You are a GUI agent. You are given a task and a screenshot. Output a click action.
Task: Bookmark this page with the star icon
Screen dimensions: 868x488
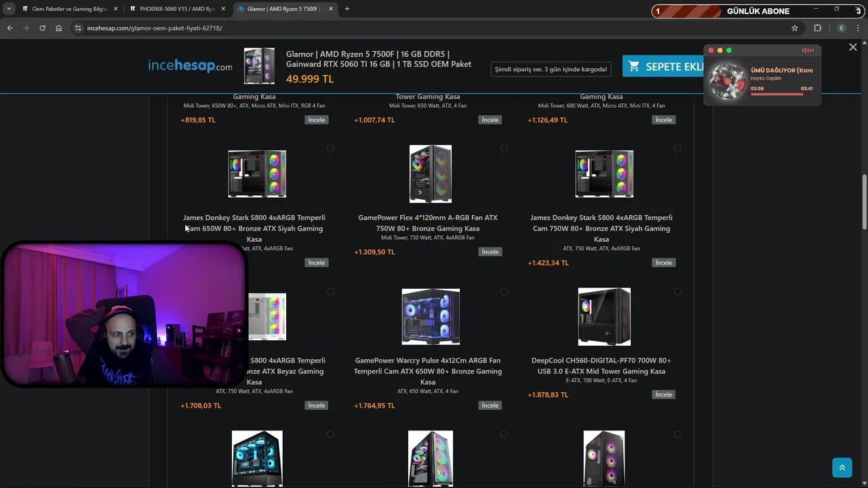click(x=795, y=28)
